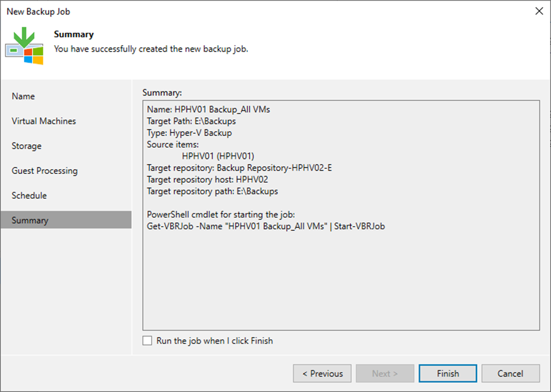Click 'Target repository path: E:\Backups' line
Image resolution: width=551 pixels, height=392 pixels.
[x=212, y=191]
